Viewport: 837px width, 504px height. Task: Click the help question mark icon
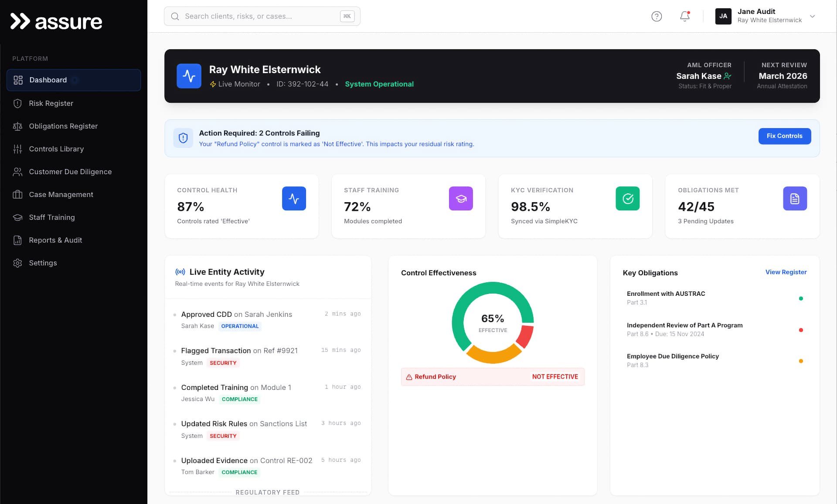657,16
